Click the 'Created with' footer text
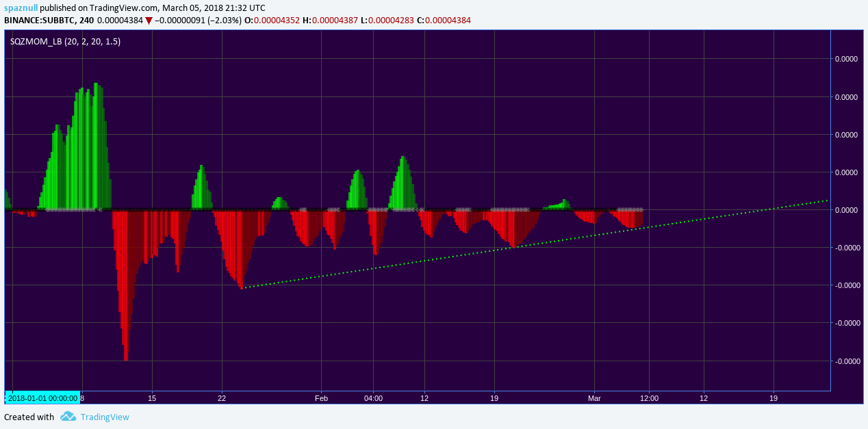Image resolution: width=868 pixels, height=429 pixels. 29,417
